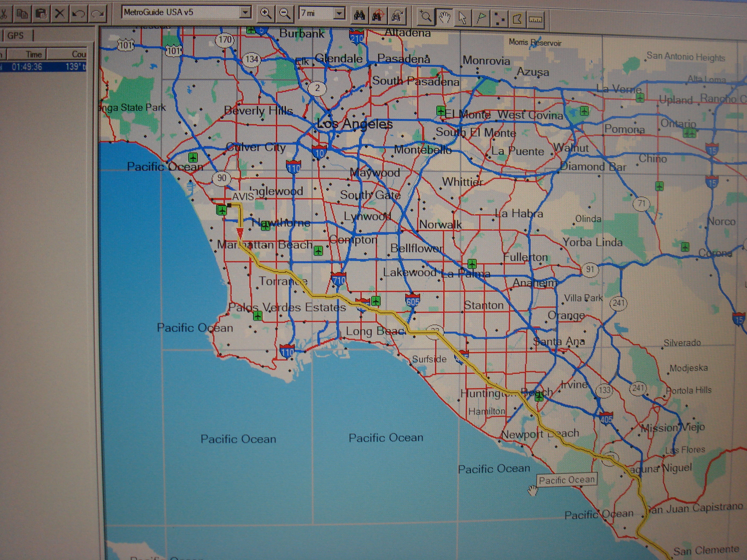The width and height of the screenshot is (747, 560).
Task: Select the Measure distance ruler tool
Action: [x=536, y=20]
